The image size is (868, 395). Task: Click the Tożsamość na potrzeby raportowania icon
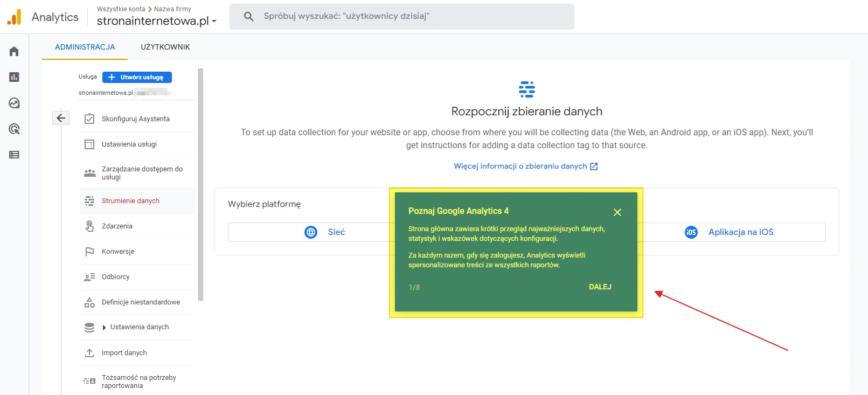pos(89,381)
